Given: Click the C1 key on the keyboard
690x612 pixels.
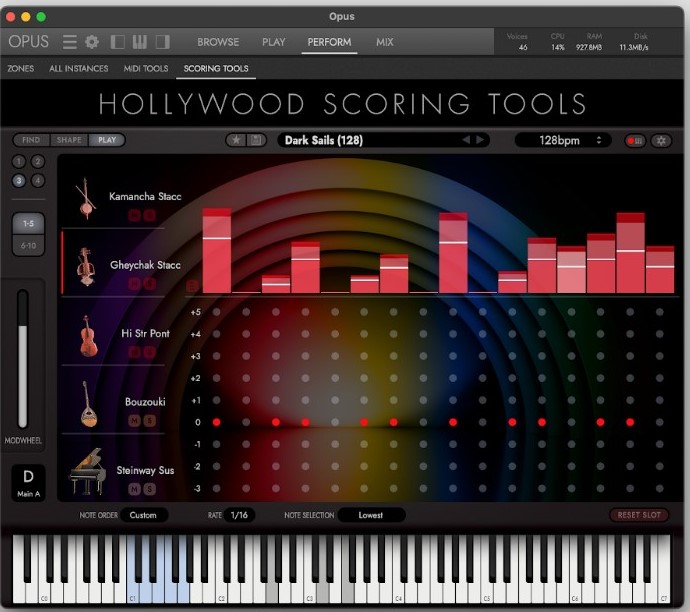Looking at the screenshot, I should pos(132,590).
